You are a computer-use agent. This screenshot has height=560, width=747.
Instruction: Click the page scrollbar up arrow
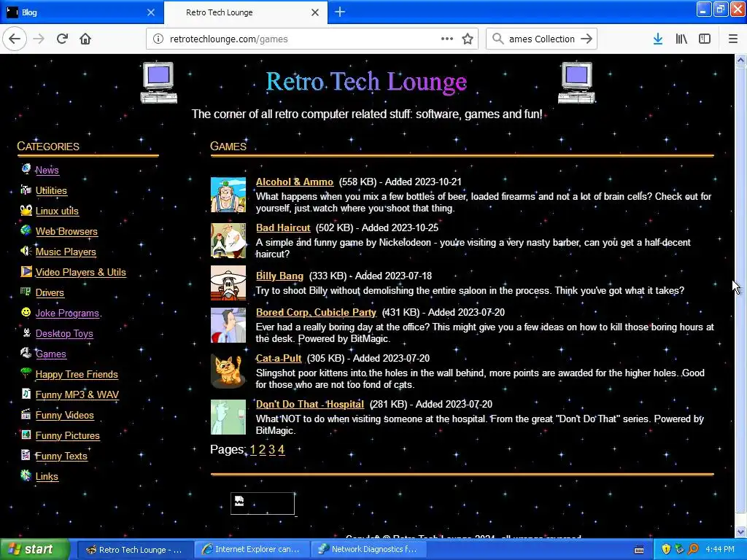point(740,60)
